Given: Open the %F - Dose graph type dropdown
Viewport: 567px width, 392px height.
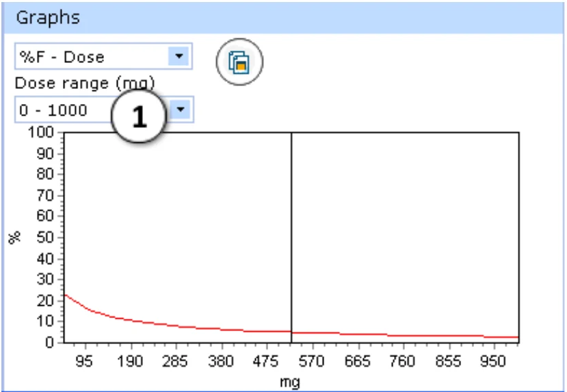Looking at the screenshot, I should [103, 56].
